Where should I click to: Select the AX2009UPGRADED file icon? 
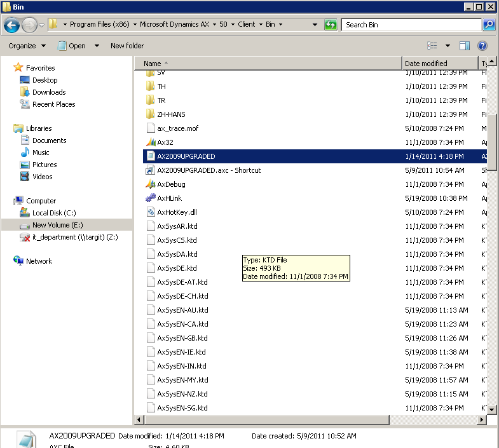[151, 156]
